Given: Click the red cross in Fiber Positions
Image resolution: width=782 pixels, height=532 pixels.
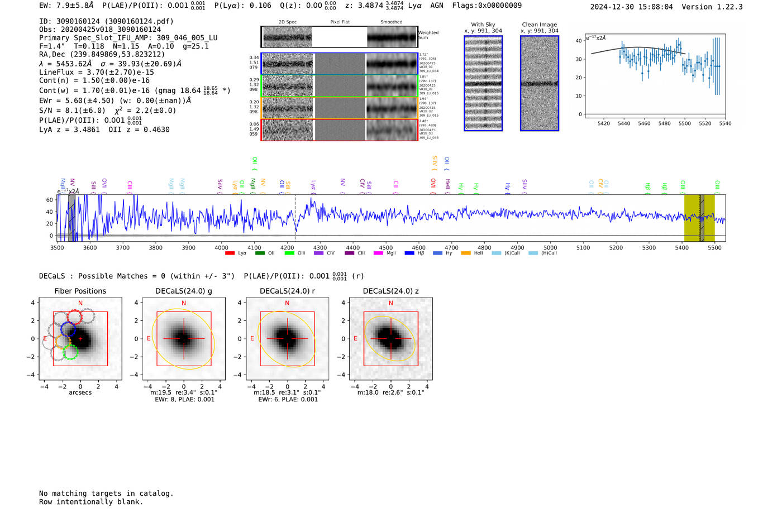Looking at the screenshot, I should tap(80, 339).
